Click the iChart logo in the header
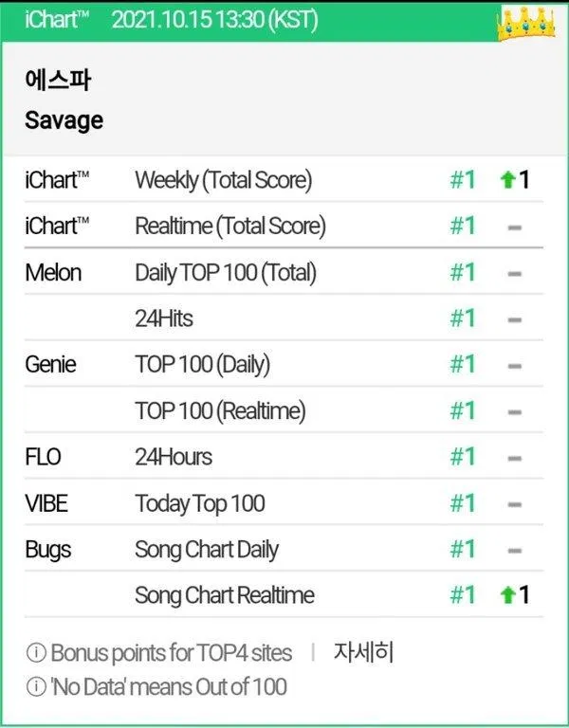569x728 pixels. 57,19
